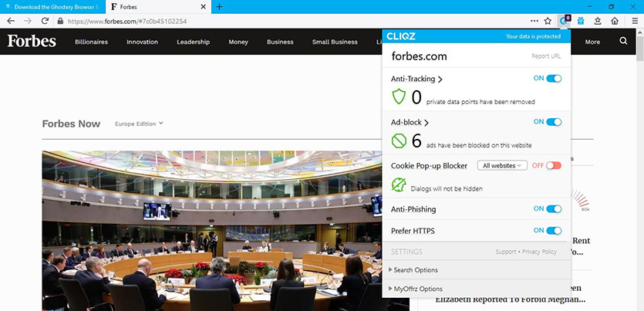The width and height of the screenshot is (644, 311).
Task: Click the padlock site security icon
Action: coord(60,21)
